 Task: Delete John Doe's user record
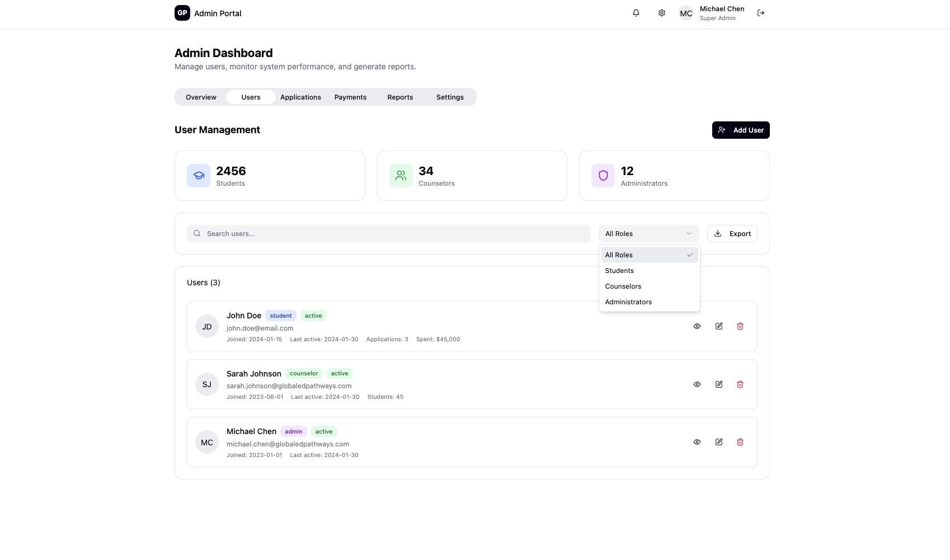point(740,326)
